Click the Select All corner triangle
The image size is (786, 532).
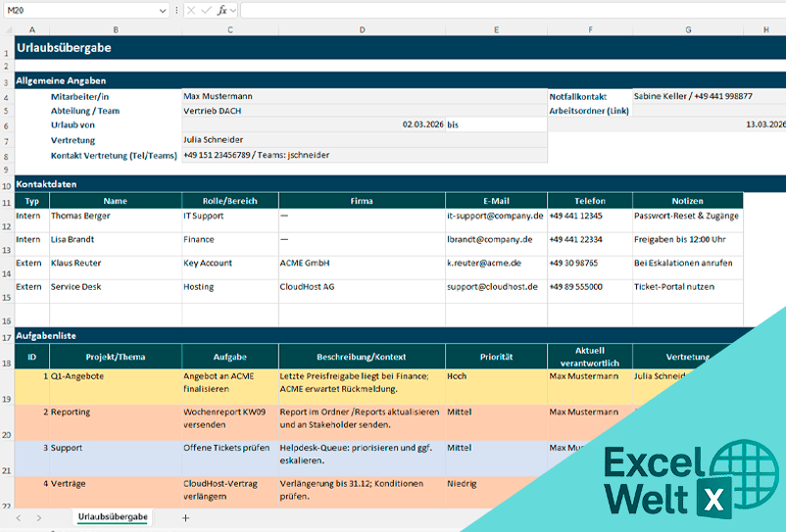[7, 30]
